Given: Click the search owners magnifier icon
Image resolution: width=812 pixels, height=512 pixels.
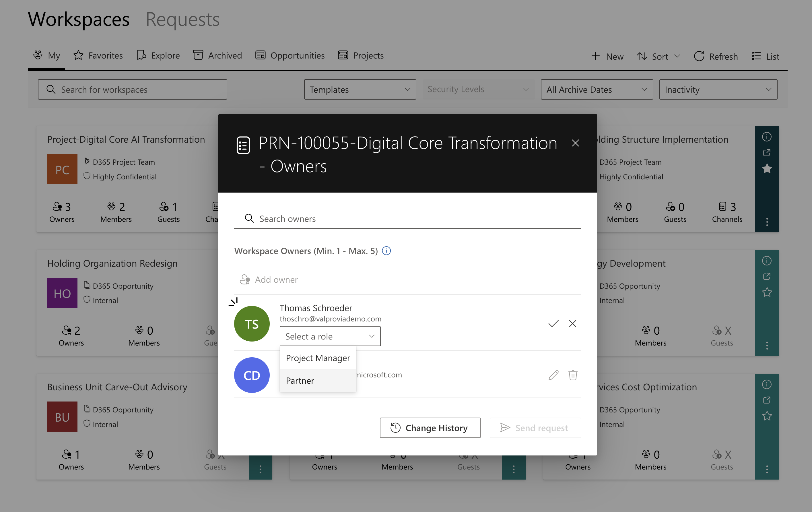Looking at the screenshot, I should coord(250,219).
